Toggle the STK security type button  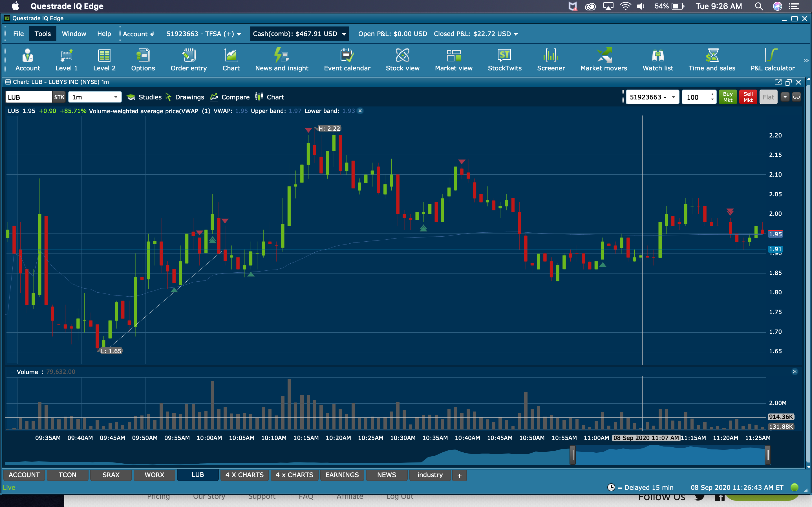point(59,97)
